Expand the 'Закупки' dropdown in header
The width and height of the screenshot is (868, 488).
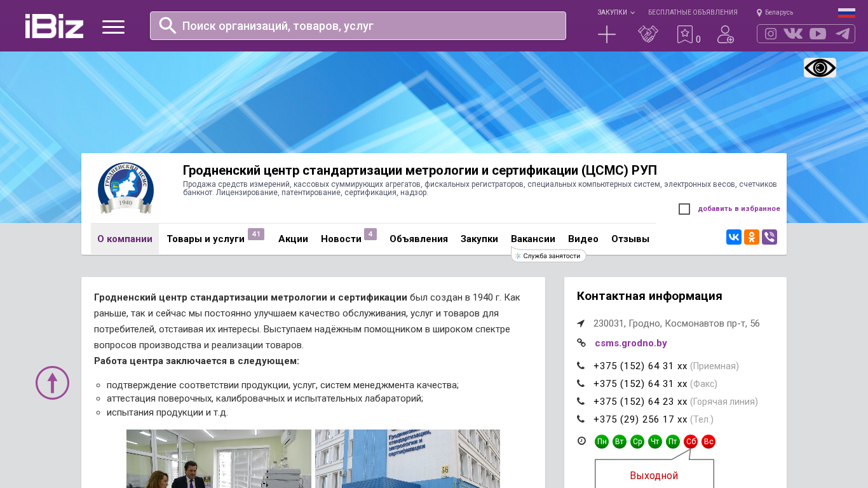coord(615,12)
